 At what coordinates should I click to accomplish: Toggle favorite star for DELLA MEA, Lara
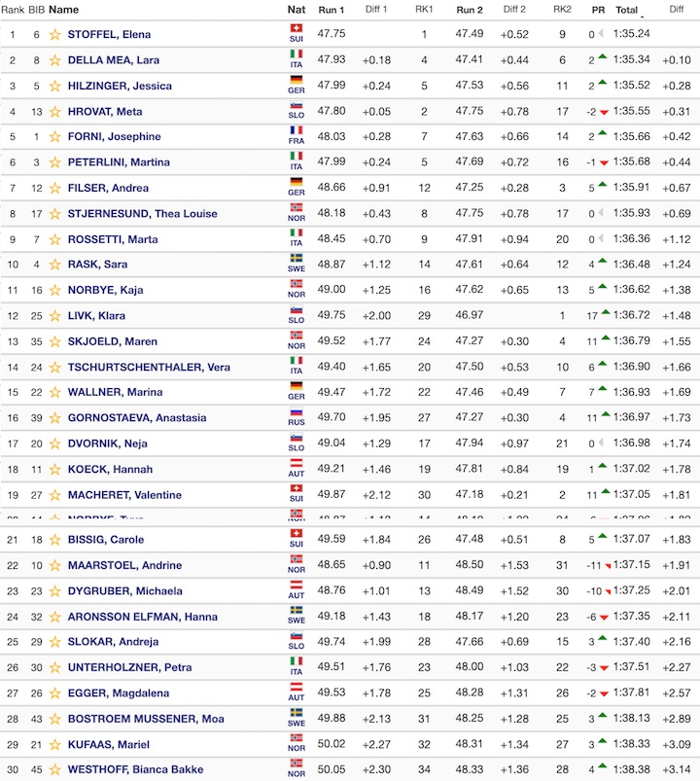click(x=54, y=60)
